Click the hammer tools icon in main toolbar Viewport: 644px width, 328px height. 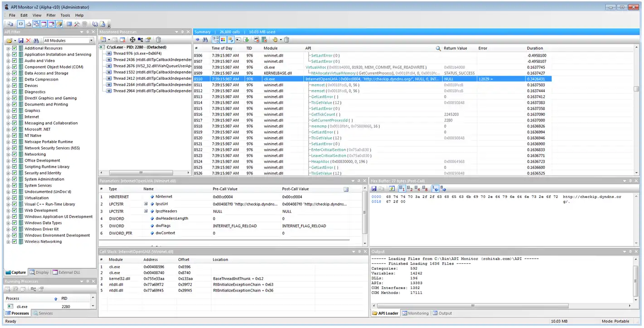point(77,24)
